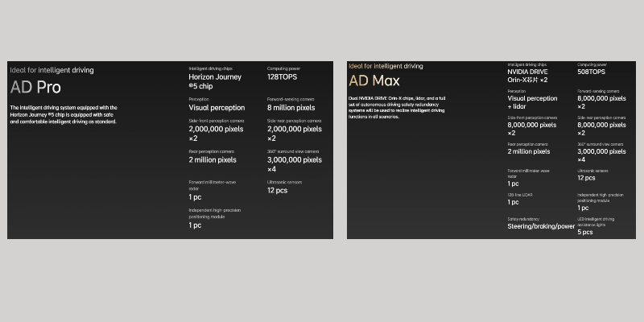Click 'Intelligent driving chips' label on AD Pro card
This screenshot has width=644, height=322.
210,68
